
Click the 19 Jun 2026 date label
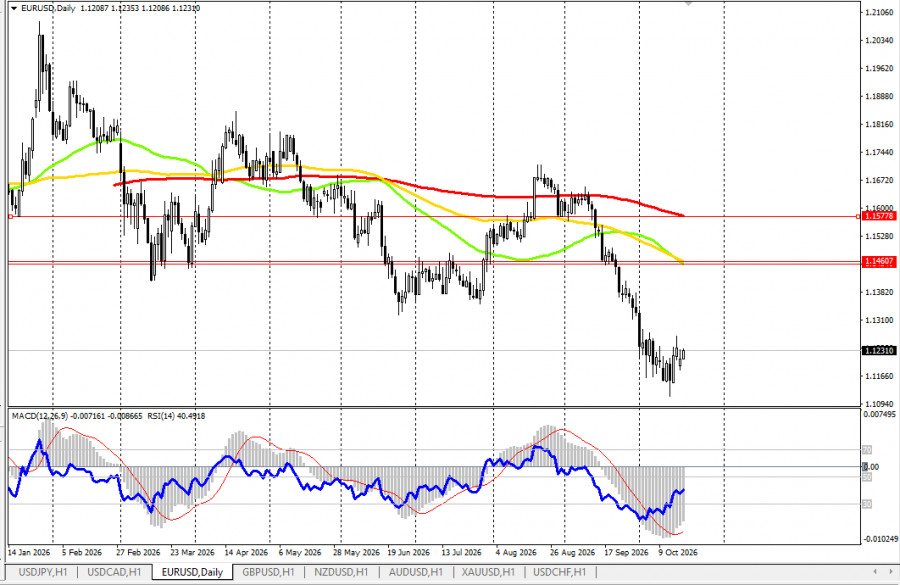click(x=409, y=552)
